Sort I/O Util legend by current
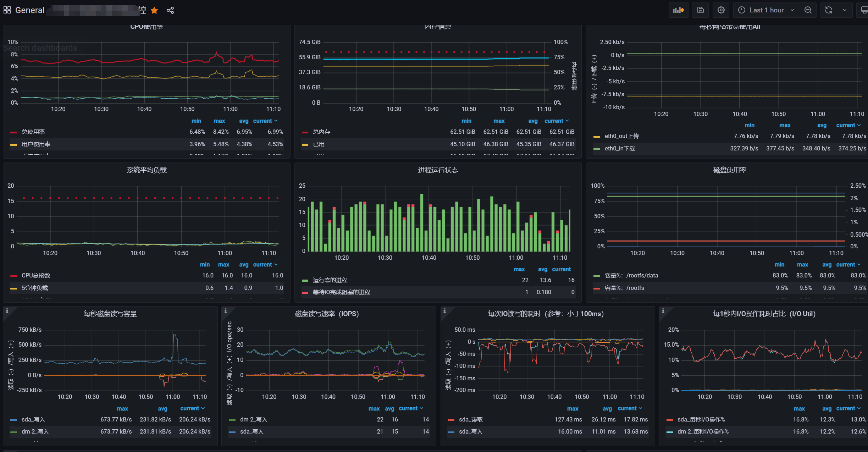The image size is (868, 452). 848,408
